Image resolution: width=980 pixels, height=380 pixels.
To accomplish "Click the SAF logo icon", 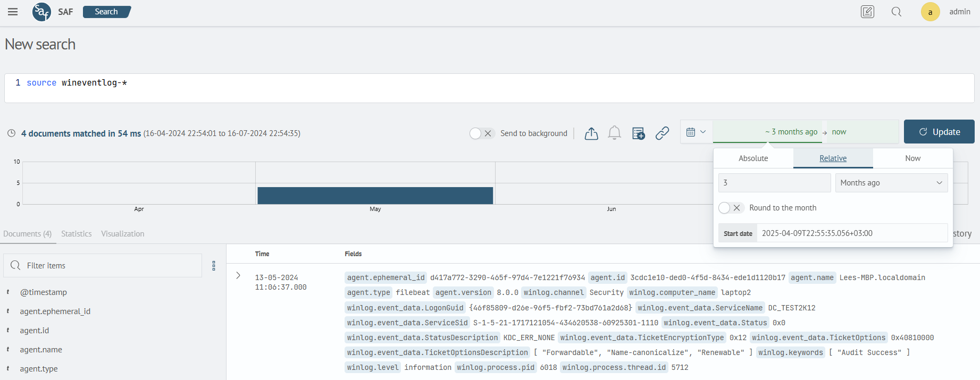I will (41, 12).
